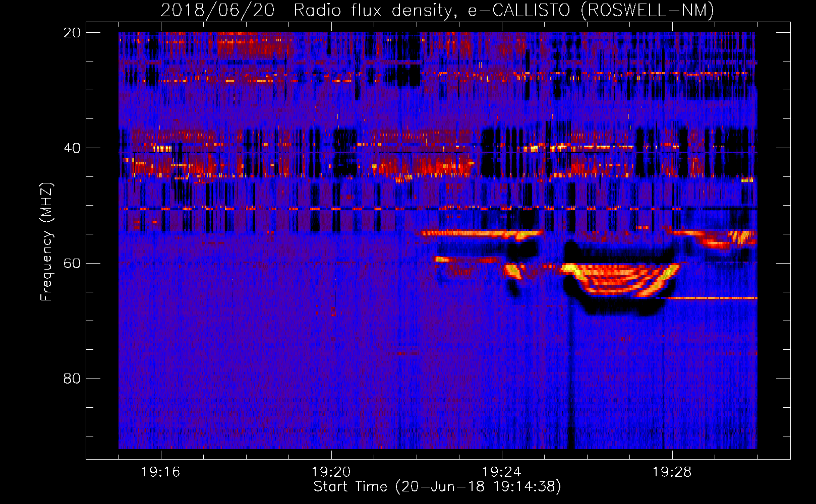Click the 40 frequency tick label
Image resolution: width=816 pixels, height=504 pixels.
tap(72, 148)
